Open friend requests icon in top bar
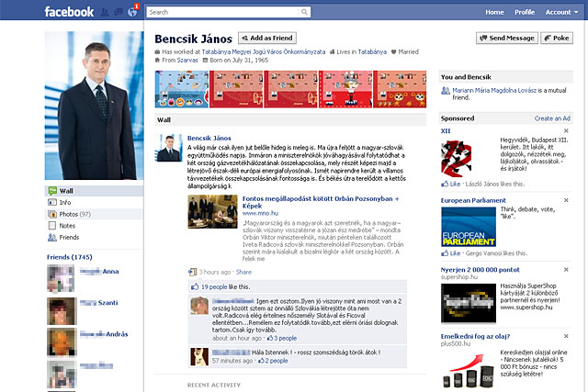Viewport: 588px width, 392px height. [105, 12]
